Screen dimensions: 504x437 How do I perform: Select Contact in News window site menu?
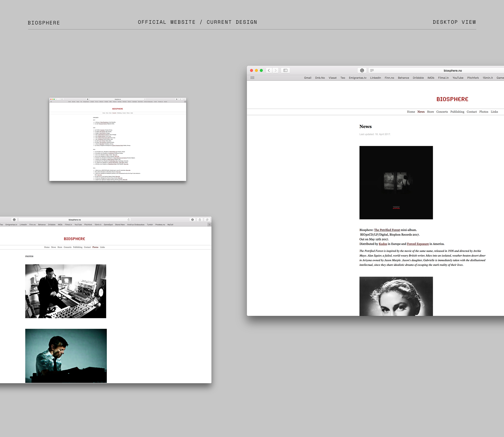472,112
